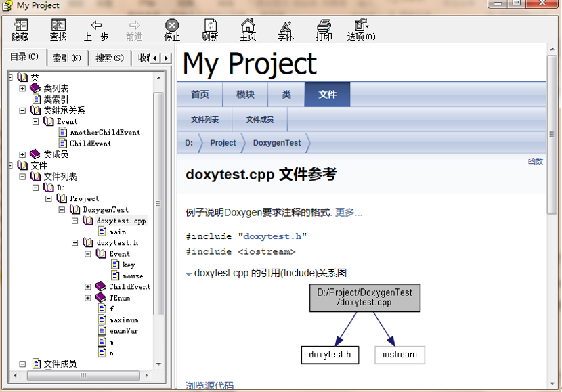Expand the 类列表 tree node

pyautogui.click(x=22, y=88)
